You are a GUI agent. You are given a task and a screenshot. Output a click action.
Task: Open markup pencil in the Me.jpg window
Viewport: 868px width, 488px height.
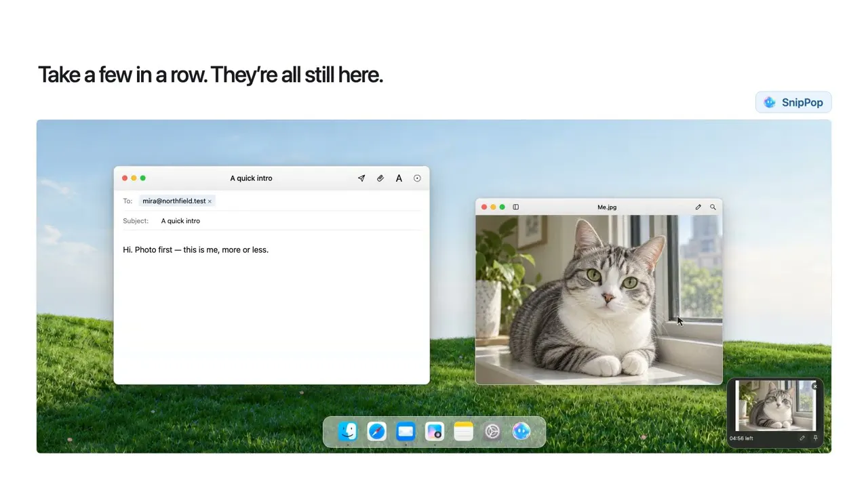pos(698,207)
